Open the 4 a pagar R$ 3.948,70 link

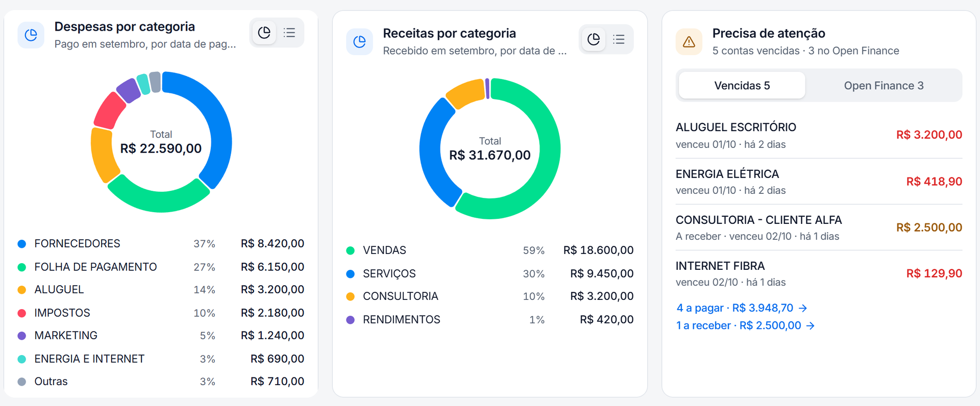[x=742, y=308]
